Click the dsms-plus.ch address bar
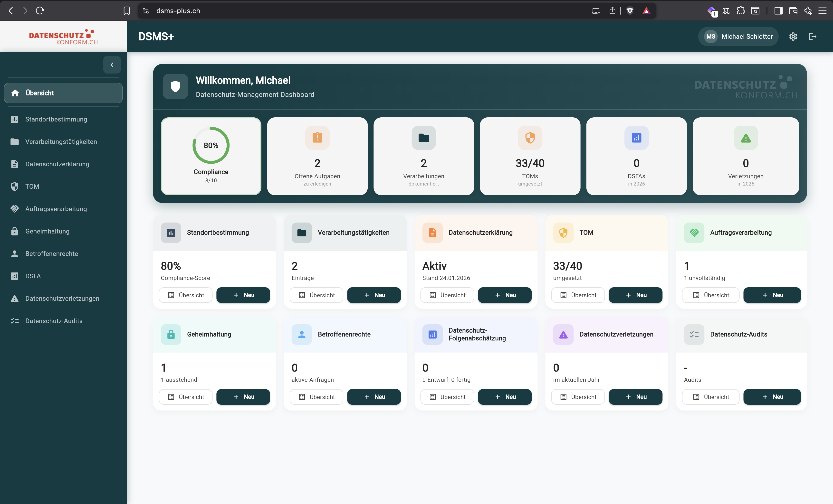 coord(178,10)
